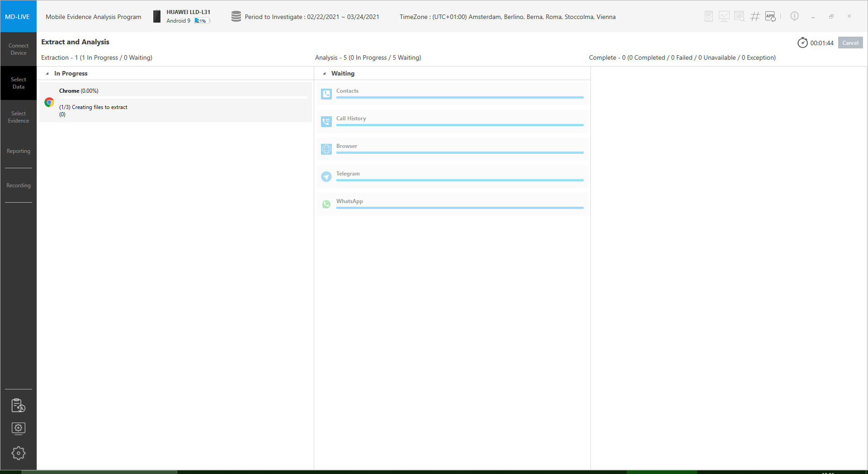Cancel the extraction and analysis
Image resolution: width=868 pixels, height=474 pixels.
850,43
